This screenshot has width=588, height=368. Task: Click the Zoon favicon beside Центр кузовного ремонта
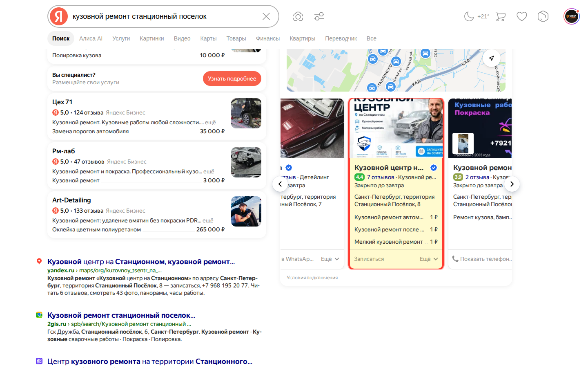(39, 361)
